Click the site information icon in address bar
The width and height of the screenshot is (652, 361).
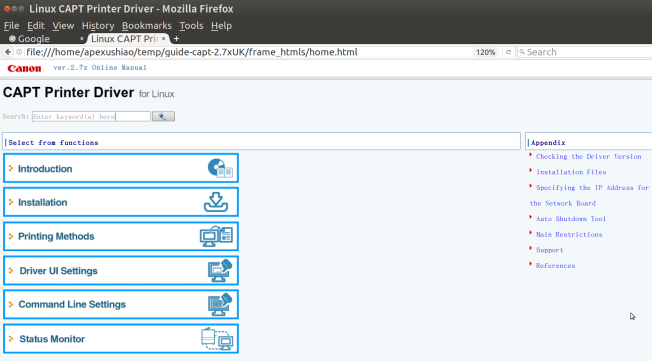19,52
